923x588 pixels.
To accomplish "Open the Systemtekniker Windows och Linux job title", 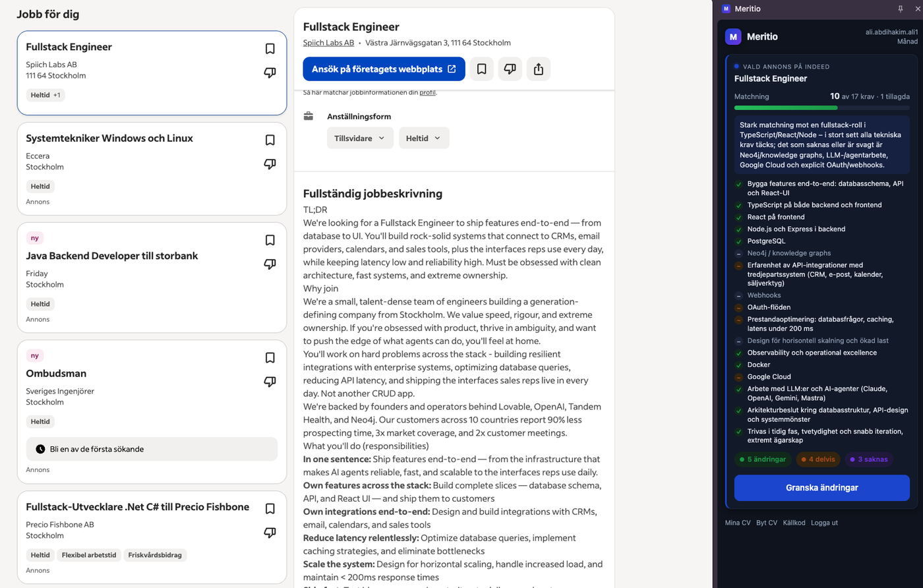I will [x=109, y=138].
